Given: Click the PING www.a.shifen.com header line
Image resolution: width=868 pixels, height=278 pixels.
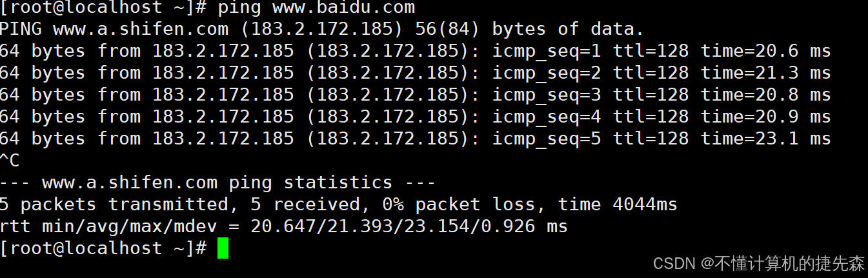Looking at the screenshot, I should point(322,30).
